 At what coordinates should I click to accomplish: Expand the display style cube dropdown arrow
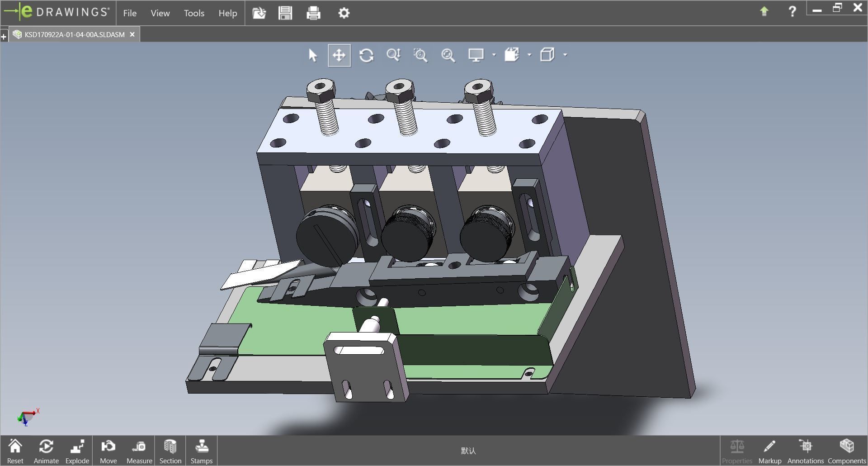[x=565, y=55]
